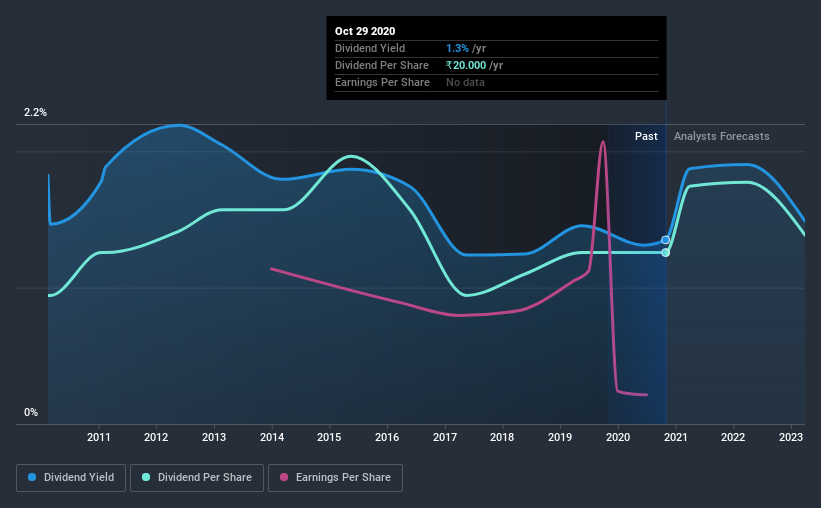Click the 2011 x-axis label
Viewport: 821px width, 508px height.
pos(98,437)
